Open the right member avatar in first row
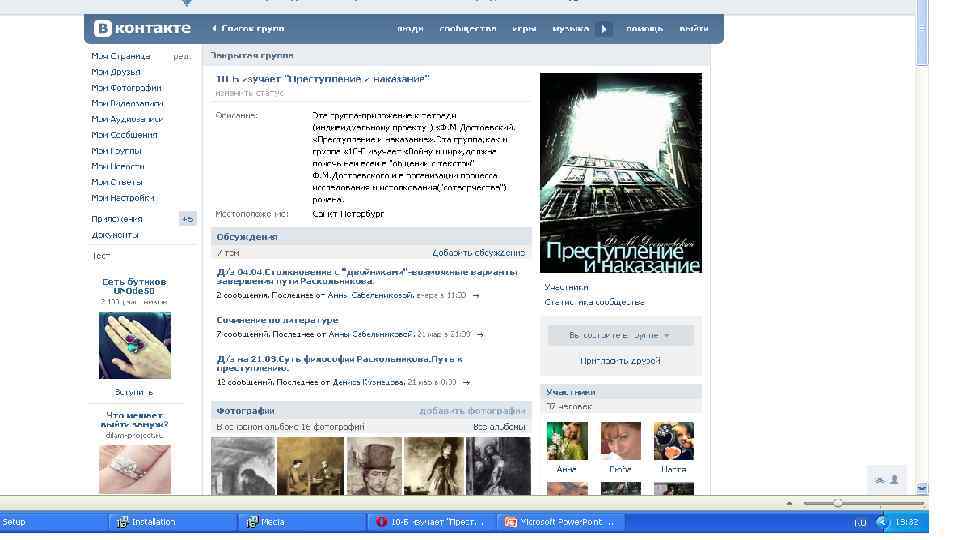 point(673,441)
